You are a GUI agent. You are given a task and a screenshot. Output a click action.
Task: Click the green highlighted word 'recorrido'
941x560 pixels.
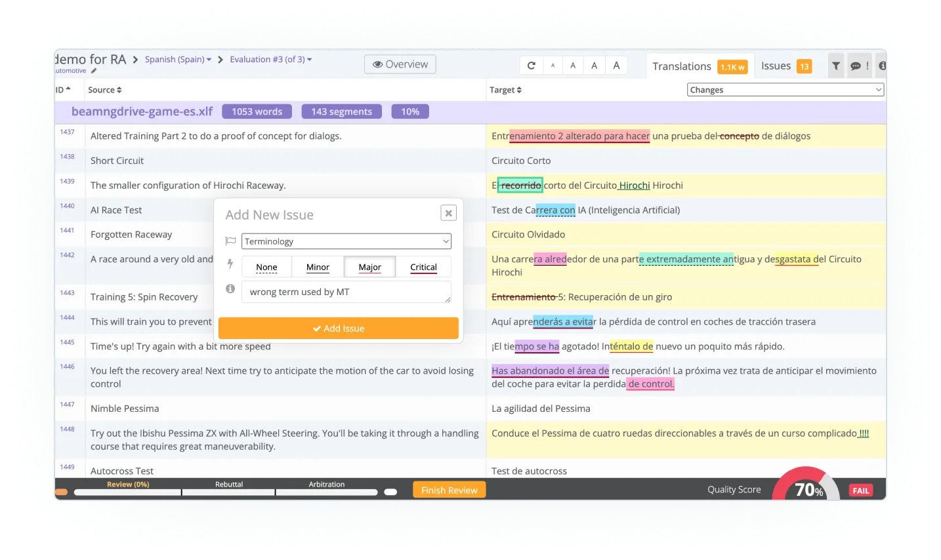(520, 186)
